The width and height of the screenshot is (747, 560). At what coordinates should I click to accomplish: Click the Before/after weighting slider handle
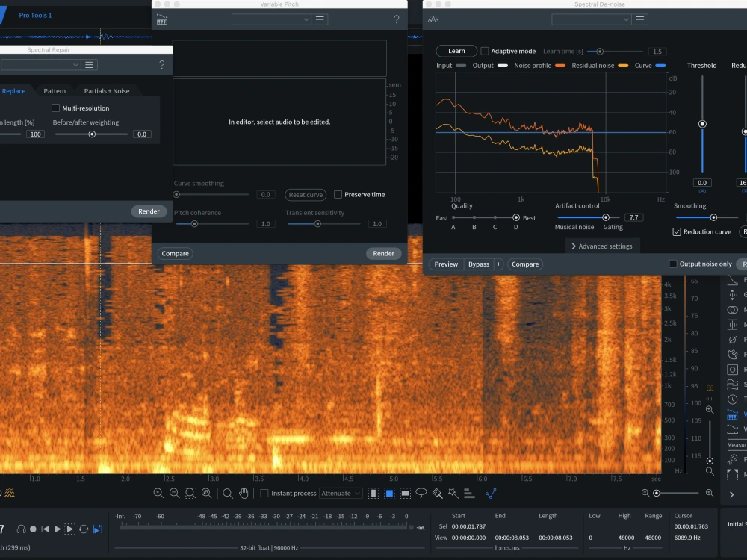[x=92, y=134]
